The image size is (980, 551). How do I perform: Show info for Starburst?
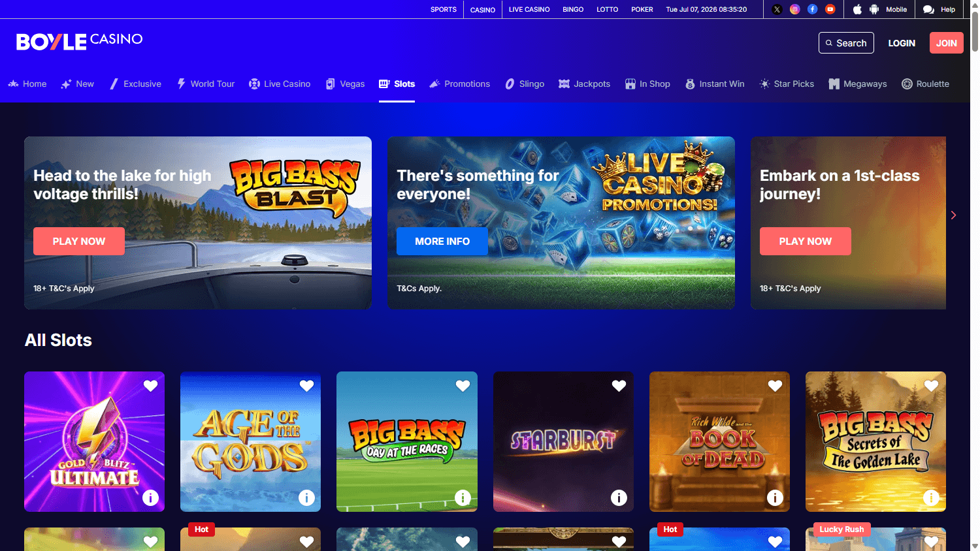coord(619,497)
